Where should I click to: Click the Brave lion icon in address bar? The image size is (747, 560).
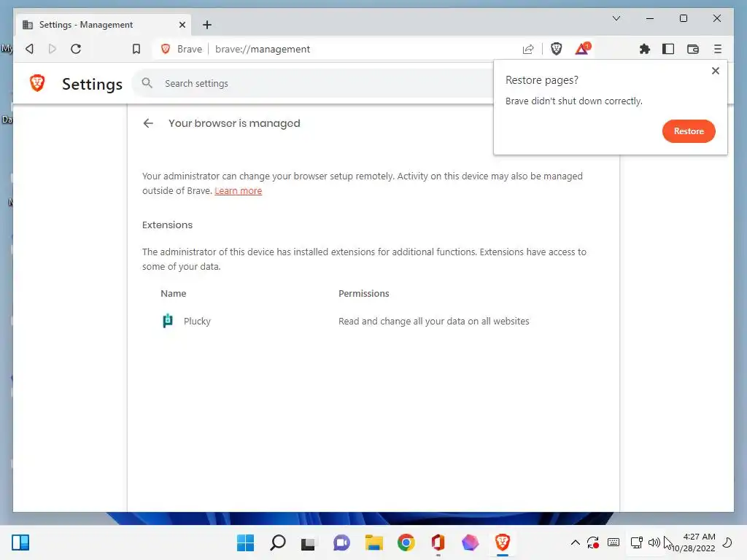166,49
